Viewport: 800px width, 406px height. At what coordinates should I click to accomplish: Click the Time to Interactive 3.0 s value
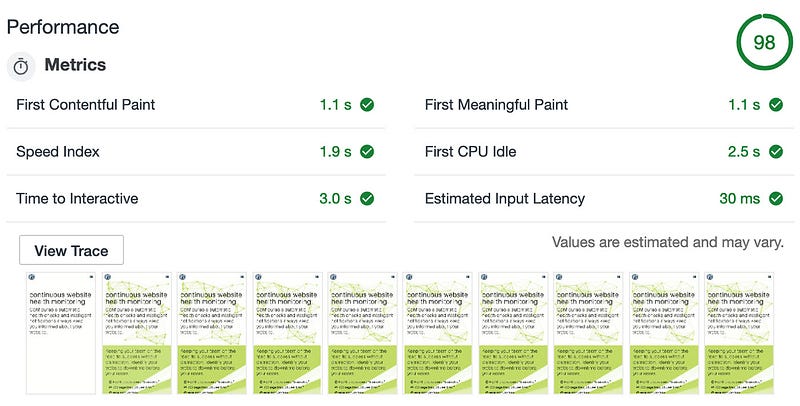pos(335,198)
